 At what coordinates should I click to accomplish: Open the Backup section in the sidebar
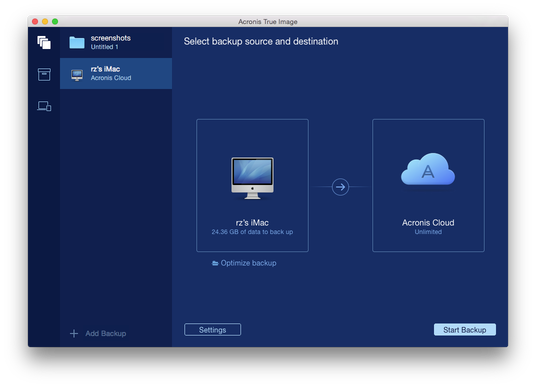[44, 42]
